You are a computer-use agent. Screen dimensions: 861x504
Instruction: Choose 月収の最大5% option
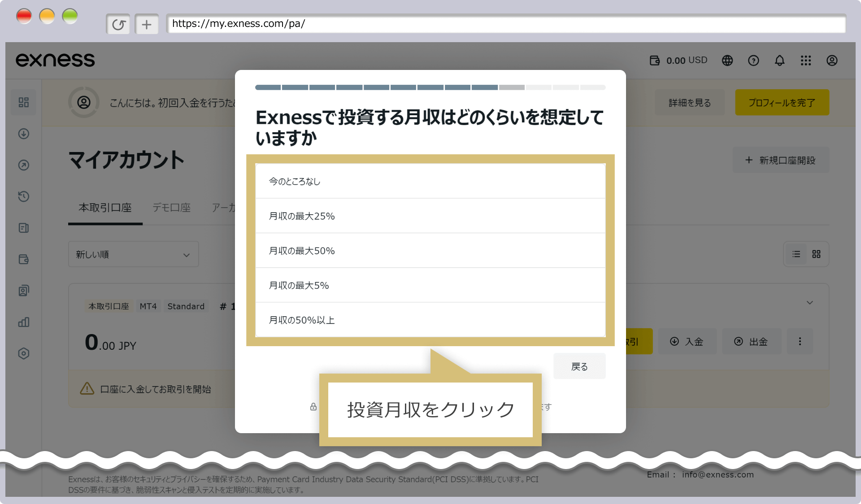pos(430,285)
